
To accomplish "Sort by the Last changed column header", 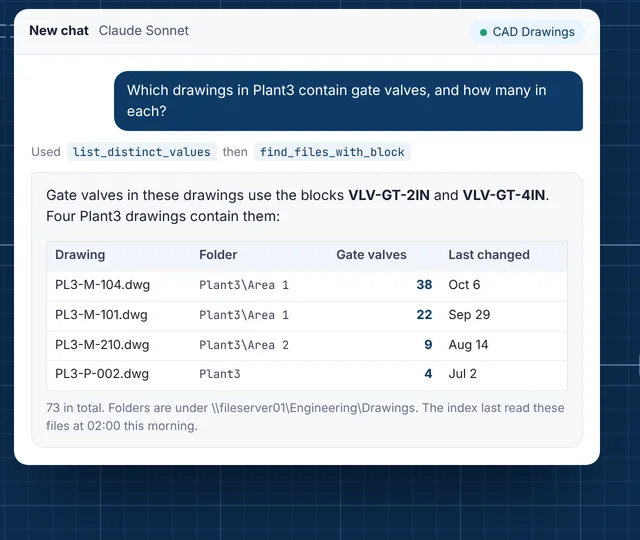I will [x=489, y=255].
